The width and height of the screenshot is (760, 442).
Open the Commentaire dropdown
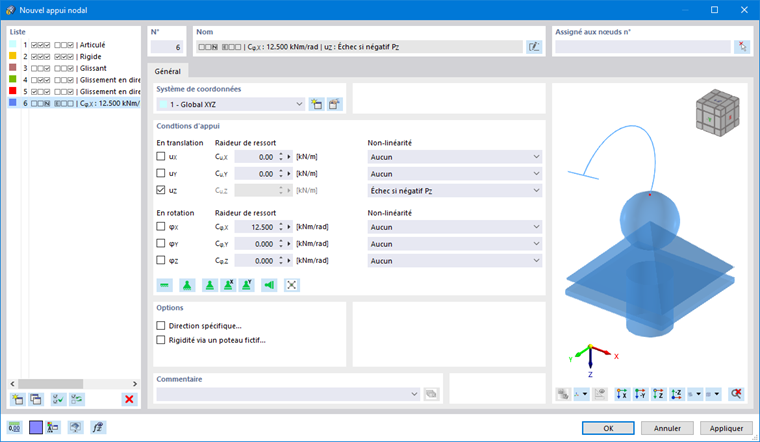(x=288, y=394)
